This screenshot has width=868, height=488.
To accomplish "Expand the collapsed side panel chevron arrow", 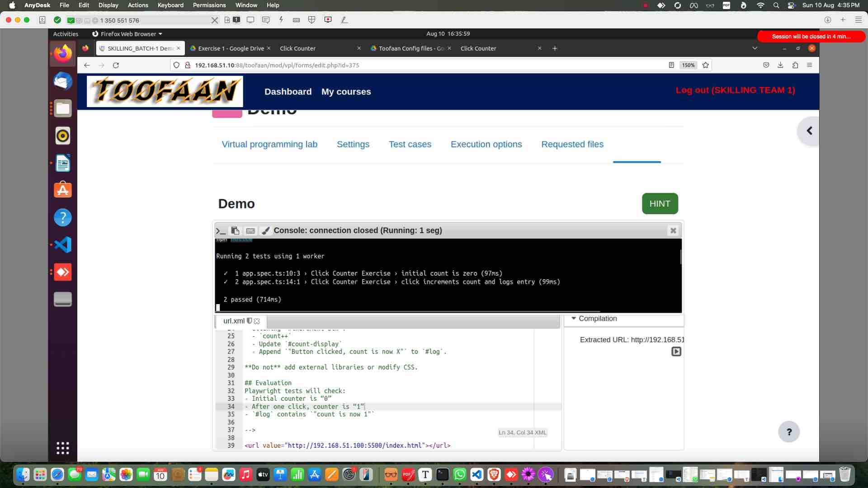I will [x=810, y=131].
